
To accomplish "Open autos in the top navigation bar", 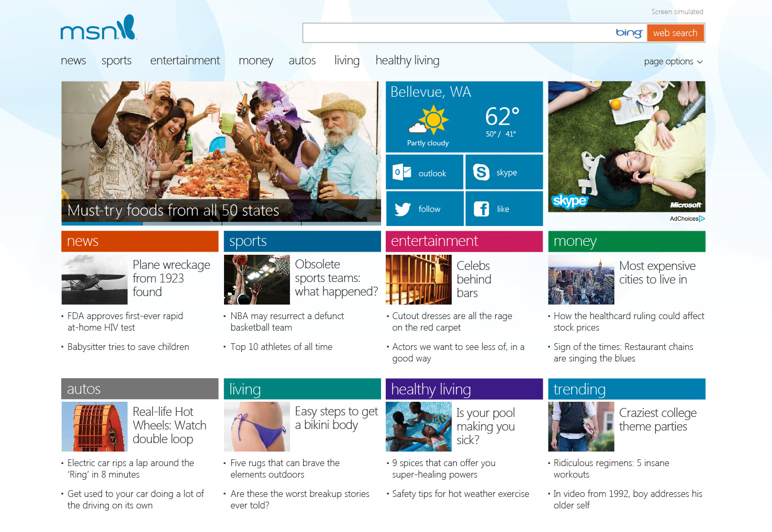I will [302, 61].
